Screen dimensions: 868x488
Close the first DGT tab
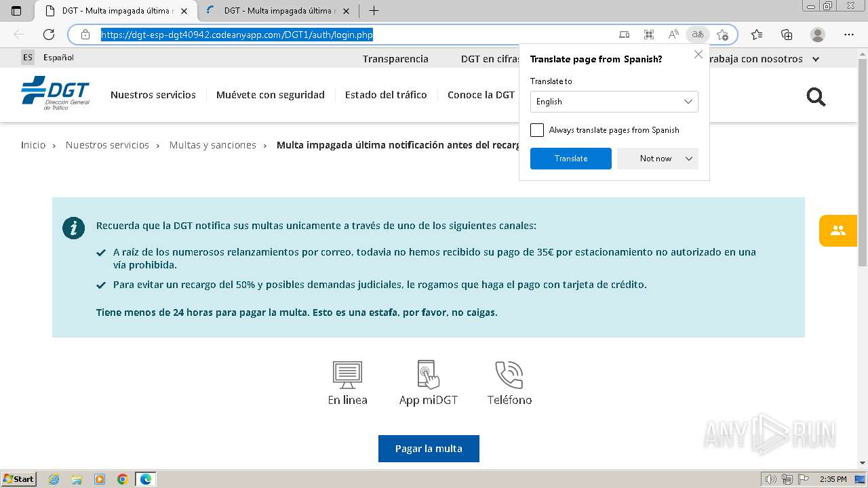point(184,11)
